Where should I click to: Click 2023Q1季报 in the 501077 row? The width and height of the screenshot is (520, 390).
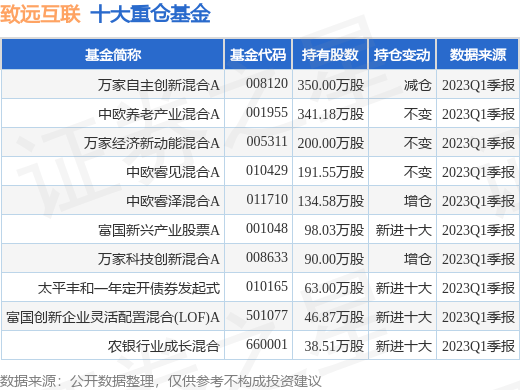[478, 317]
